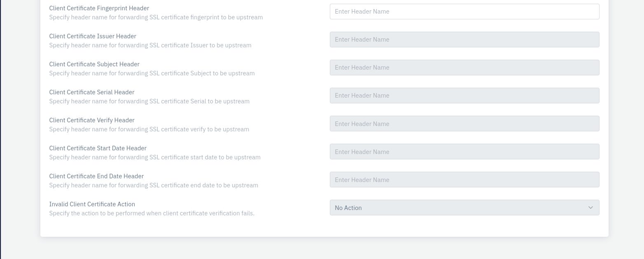Click the chevron arrow in the No Action dropdown
Image resolution: width=644 pixels, height=259 pixels.
[x=590, y=208]
